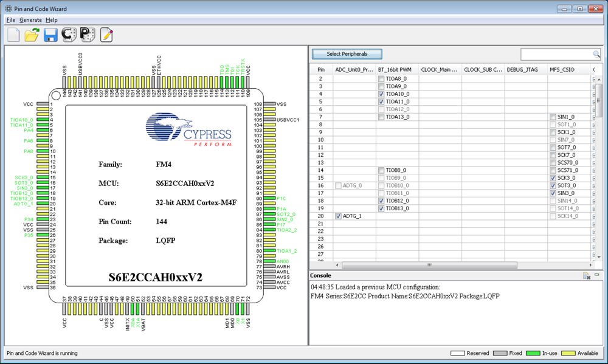The width and height of the screenshot is (608, 364).
Task: Save configuration using the floppy disk icon
Action: click(50, 35)
